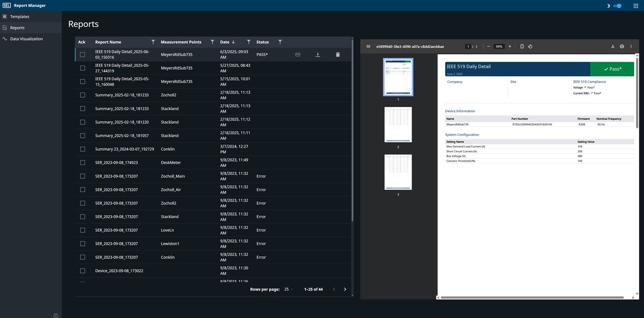
Task: Go to next page of reports
Action: tap(345, 289)
